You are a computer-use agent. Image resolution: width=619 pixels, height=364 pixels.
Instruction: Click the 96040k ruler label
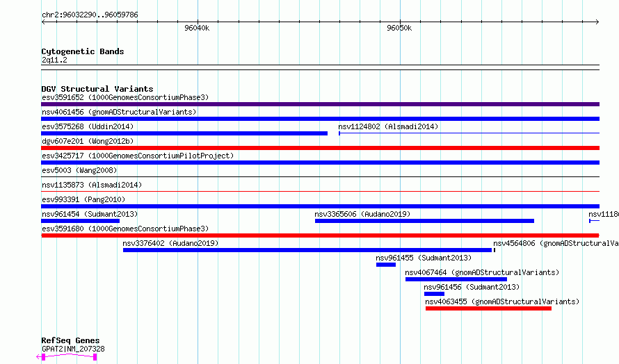[x=197, y=28]
